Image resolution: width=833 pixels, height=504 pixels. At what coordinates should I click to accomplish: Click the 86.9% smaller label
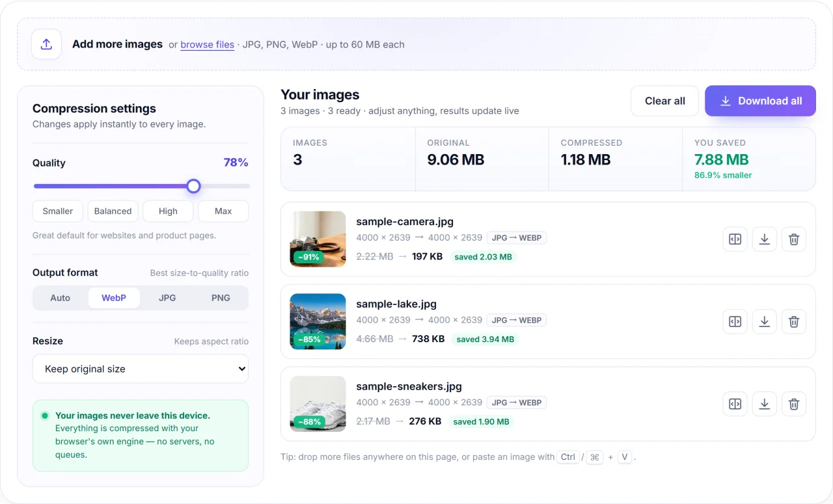723,175
